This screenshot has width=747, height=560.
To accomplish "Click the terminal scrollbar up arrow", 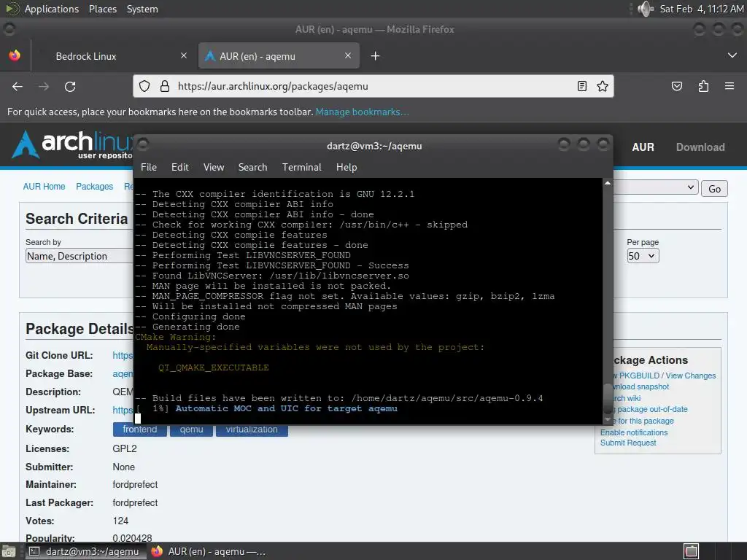I will 608,183.
